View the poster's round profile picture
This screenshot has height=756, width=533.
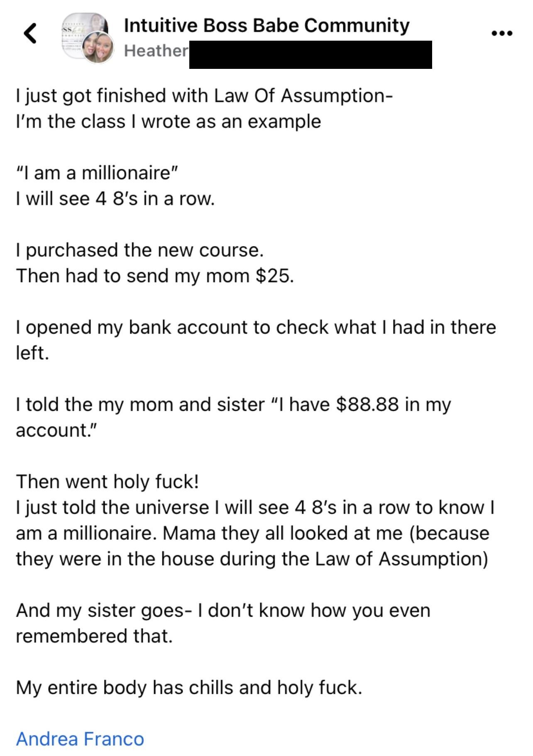click(x=98, y=48)
